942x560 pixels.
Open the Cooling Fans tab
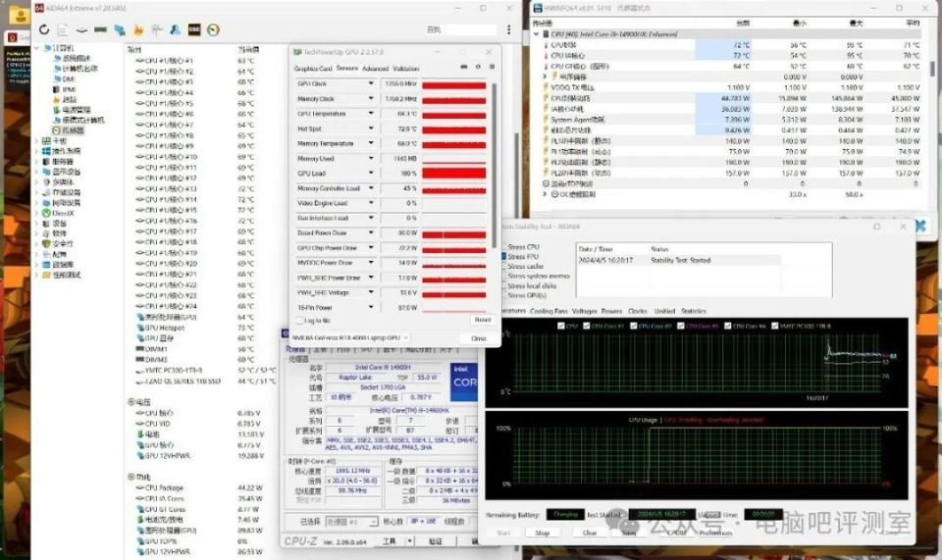click(549, 311)
